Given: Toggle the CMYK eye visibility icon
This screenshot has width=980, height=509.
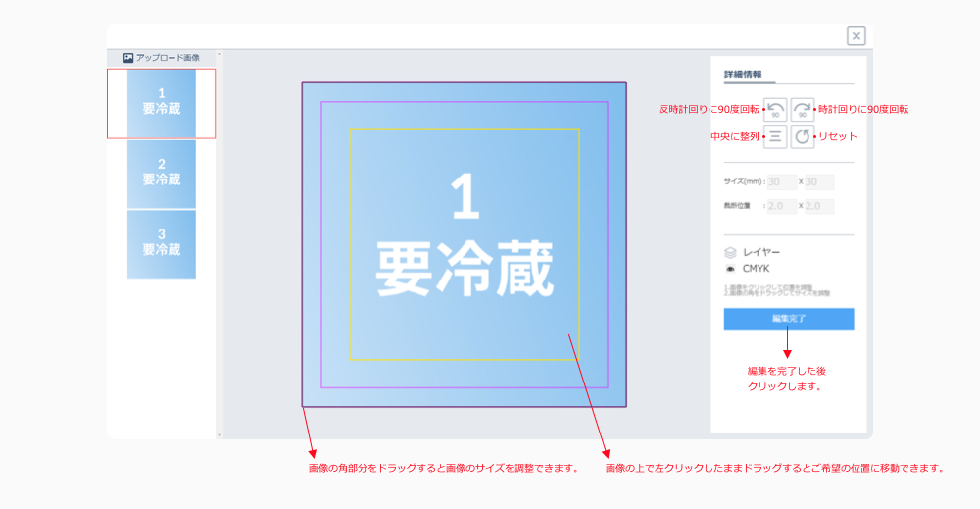Looking at the screenshot, I should (730, 268).
